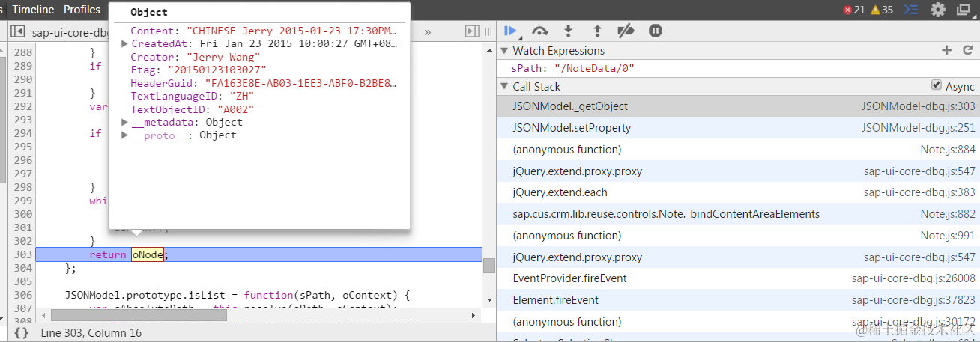980x342 pixels.
Task: Toggle the Async call stack checkbox
Action: click(936, 85)
